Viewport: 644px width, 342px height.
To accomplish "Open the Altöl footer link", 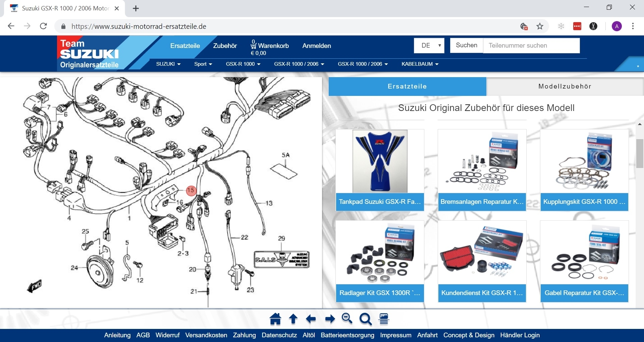I will 309,335.
